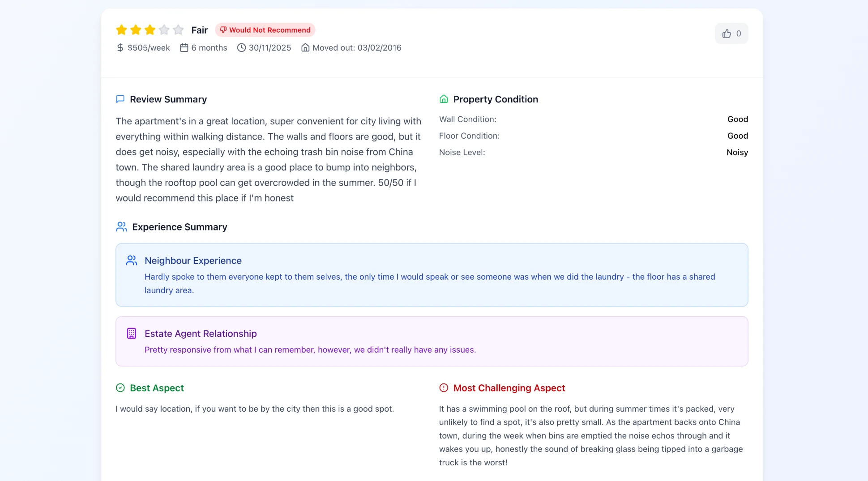
Task: Click the first gold rating star
Action: click(121, 30)
